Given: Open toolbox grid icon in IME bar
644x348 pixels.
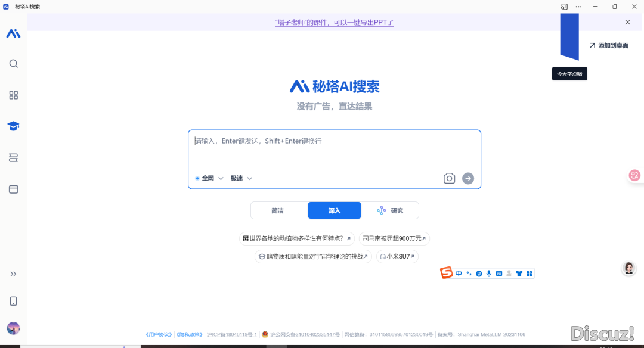Looking at the screenshot, I should (x=530, y=274).
